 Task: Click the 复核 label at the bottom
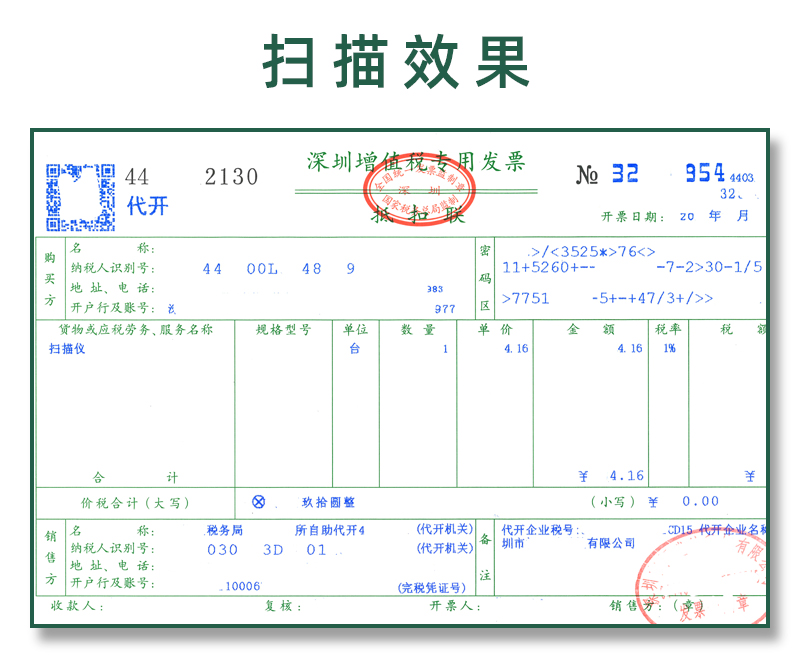(x=283, y=606)
